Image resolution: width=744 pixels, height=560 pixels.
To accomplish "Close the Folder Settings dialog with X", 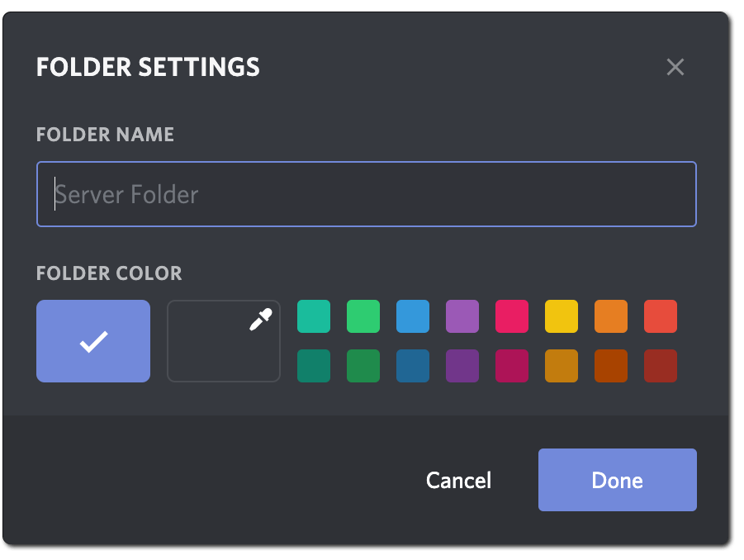I will (675, 67).
